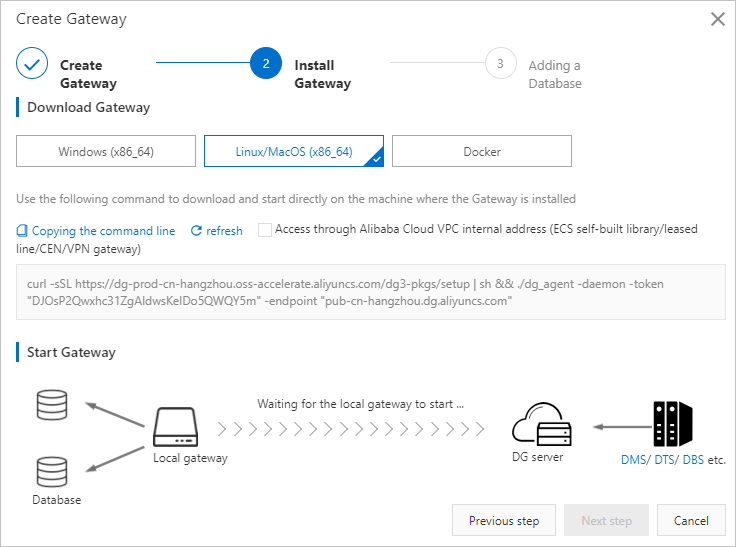Click the lower database cylinder icon above Database
Screen dimensions: 736x547
click(52, 472)
